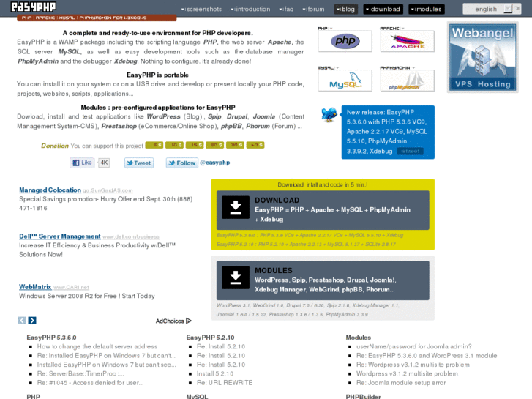The height and width of the screenshot is (399, 532).
Task: Open the MySQL dolphin logo thumbnail
Action: point(345,81)
